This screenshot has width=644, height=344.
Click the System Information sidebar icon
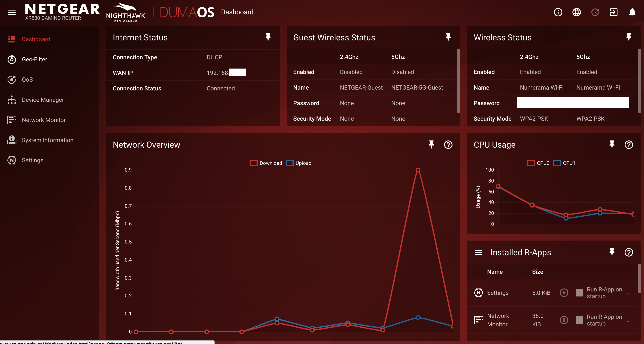[12, 140]
